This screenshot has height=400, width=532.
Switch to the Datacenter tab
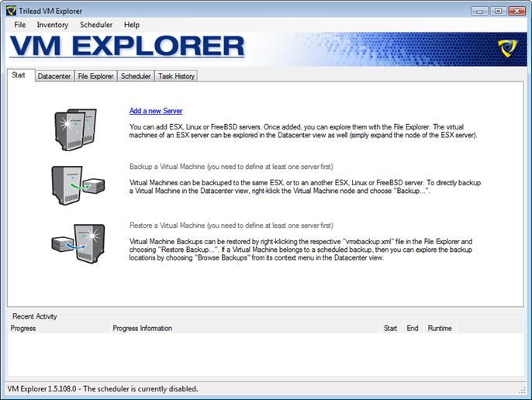[54, 76]
